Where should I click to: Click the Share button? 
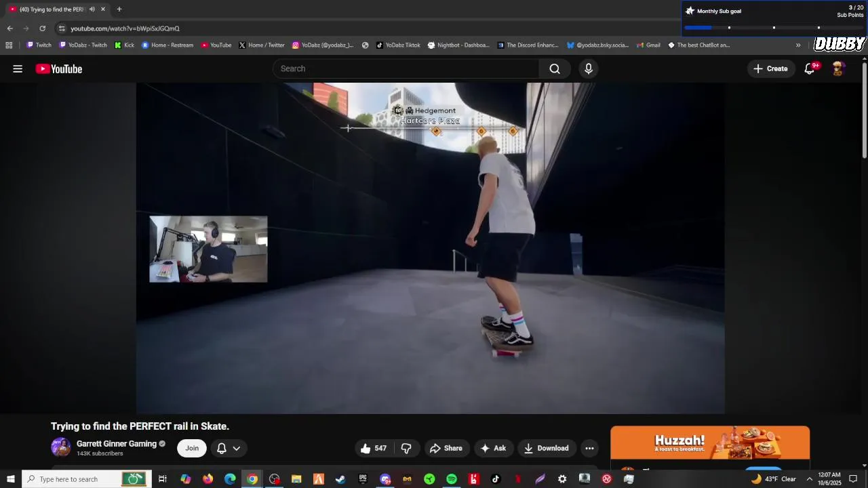446,448
